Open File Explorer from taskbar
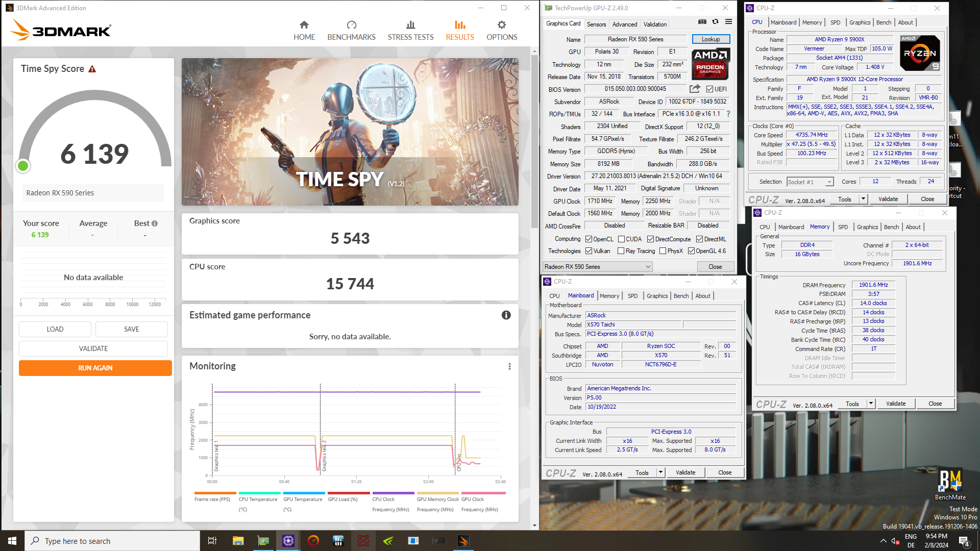 [x=238, y=541]
